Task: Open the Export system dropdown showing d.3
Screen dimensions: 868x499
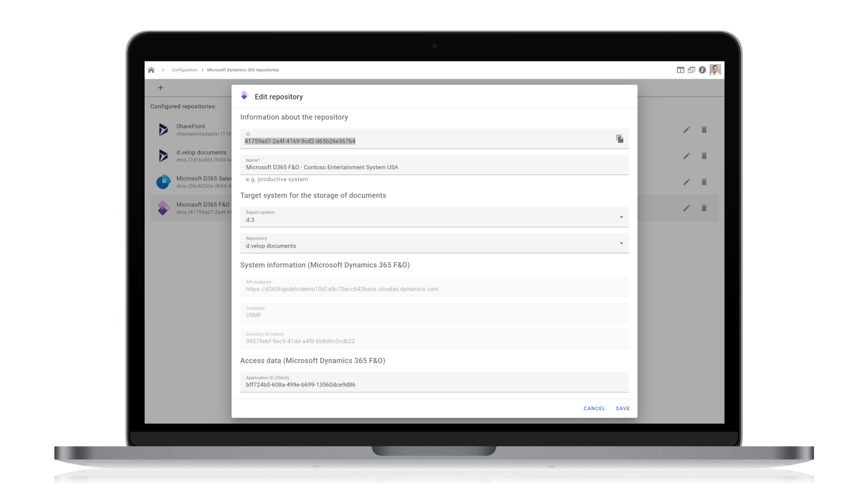Action: (x=621, y=217)
